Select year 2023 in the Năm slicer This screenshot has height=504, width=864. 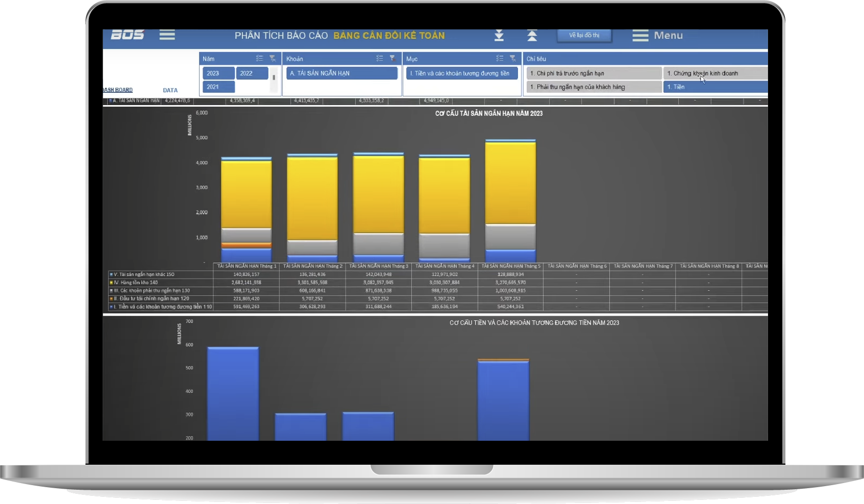pyautogui.click(x=218, y=73)
